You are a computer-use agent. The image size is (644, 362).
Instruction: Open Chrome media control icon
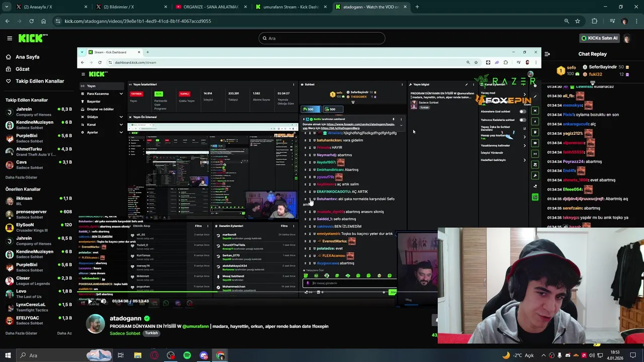click(612, 21)
